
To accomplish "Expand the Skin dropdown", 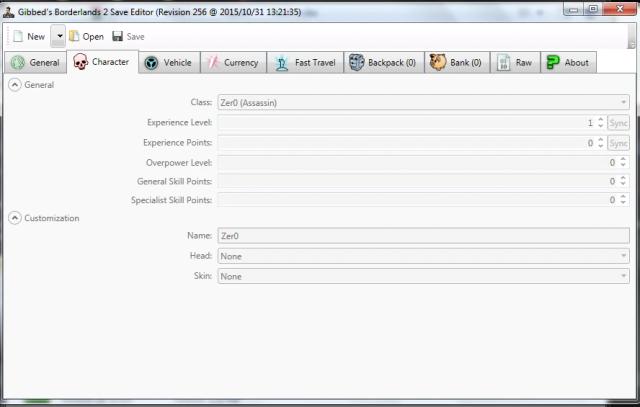I will click(423, 276).
